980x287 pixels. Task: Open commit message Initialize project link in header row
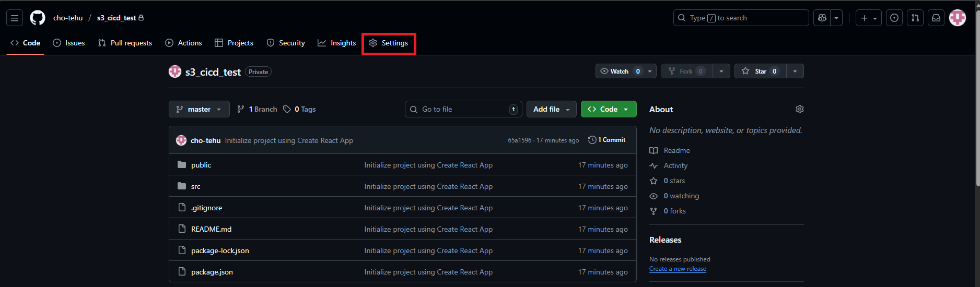point(289,140)
